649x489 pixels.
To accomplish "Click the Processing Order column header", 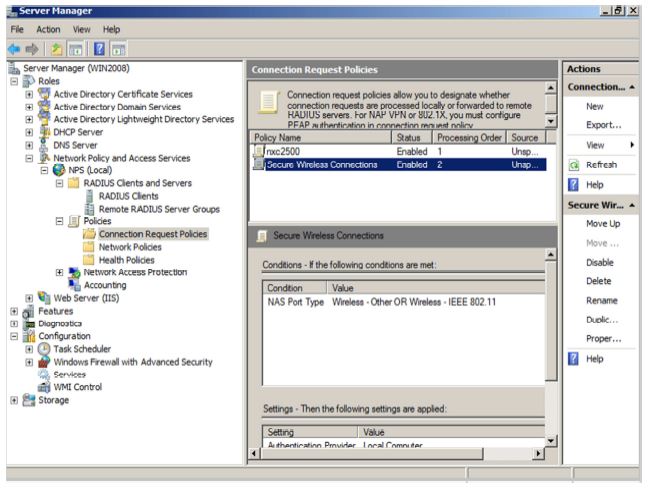I will point(468,137).
